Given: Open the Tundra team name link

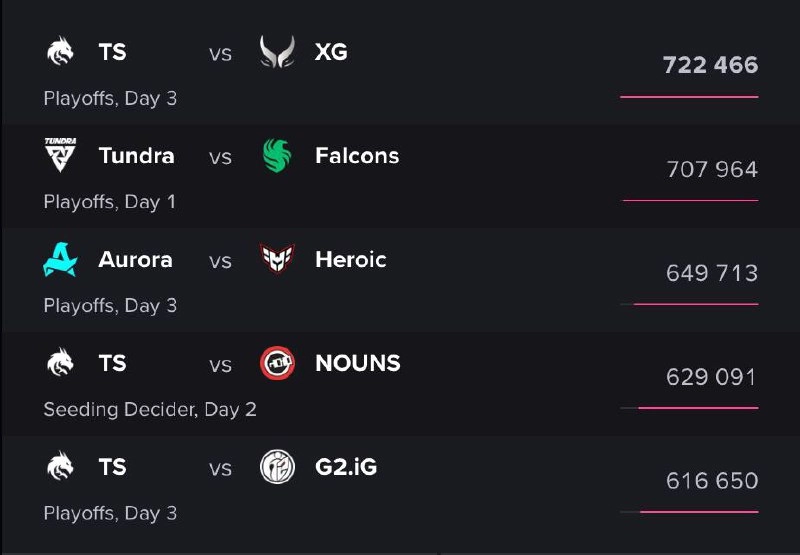Looking at the screenshot, I should [x=136, y=156].
